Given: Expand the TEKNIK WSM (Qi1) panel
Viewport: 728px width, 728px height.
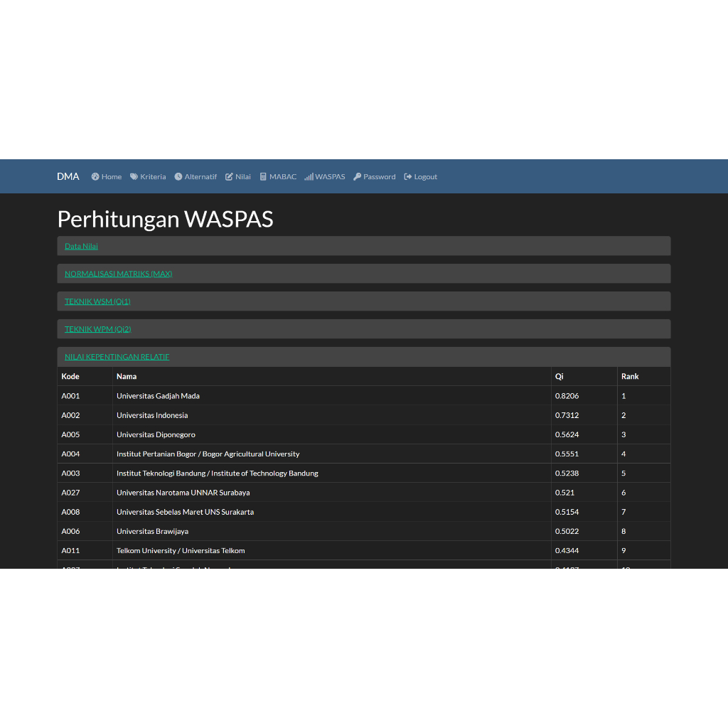Looking at the screenshot, I should 97,301.
